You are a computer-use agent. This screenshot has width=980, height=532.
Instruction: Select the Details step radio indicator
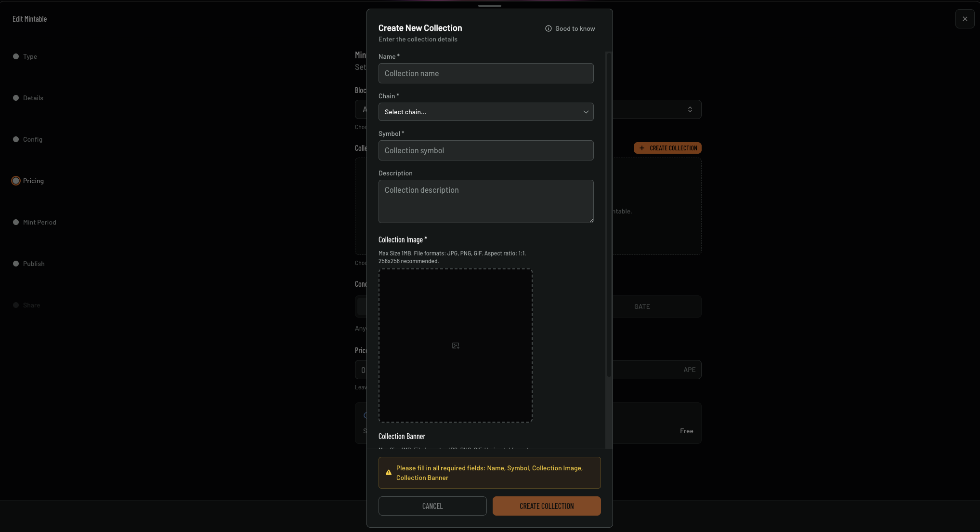point(15,98)
